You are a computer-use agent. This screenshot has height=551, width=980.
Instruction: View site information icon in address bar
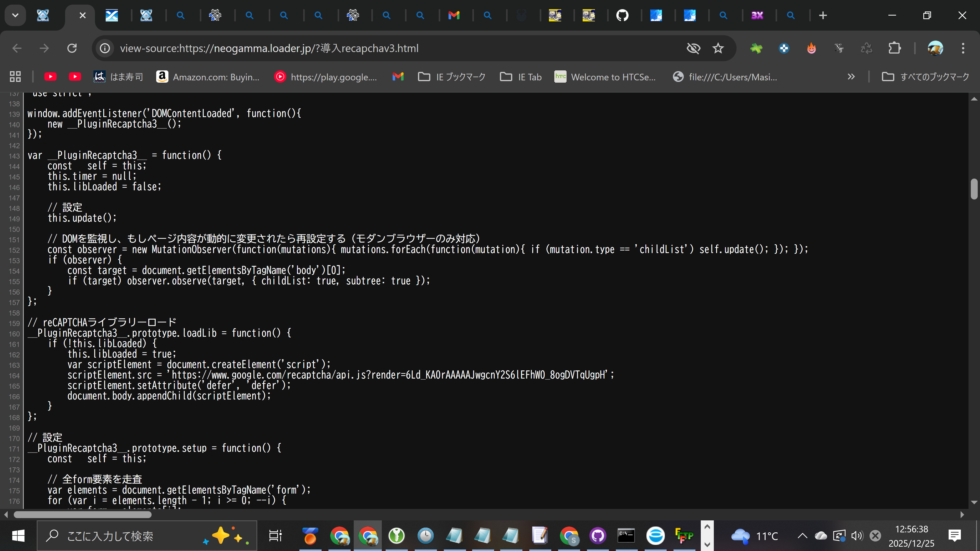click(x=105, y=48)
